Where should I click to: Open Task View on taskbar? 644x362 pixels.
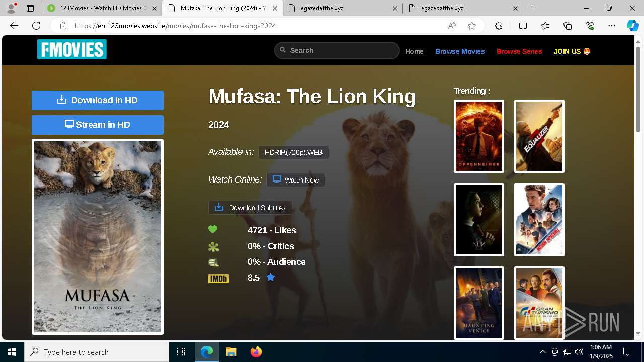181,352
